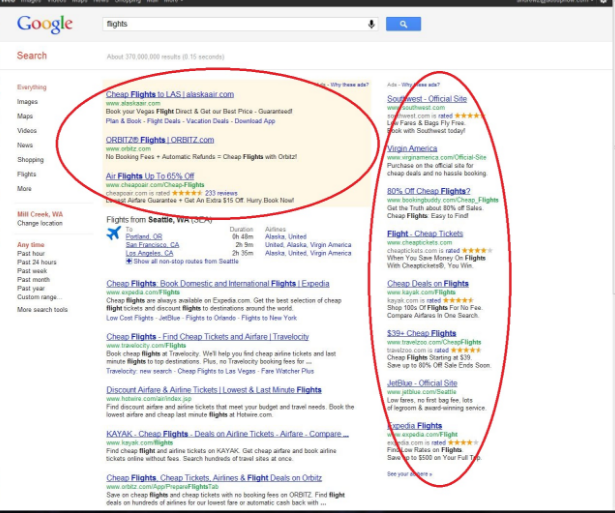
Task: Open '$39+ Cheap Flights' side ad
Action: [x=422, y=333]
